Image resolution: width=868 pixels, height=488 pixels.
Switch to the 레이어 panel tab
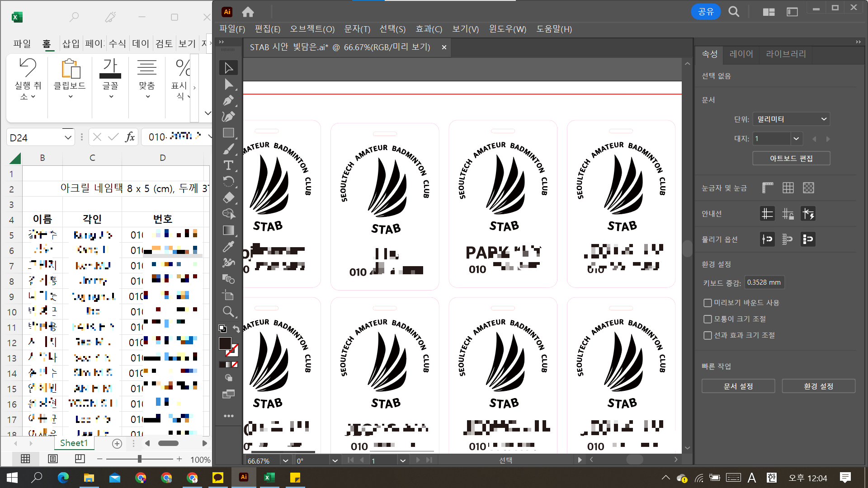coord(741,54)
